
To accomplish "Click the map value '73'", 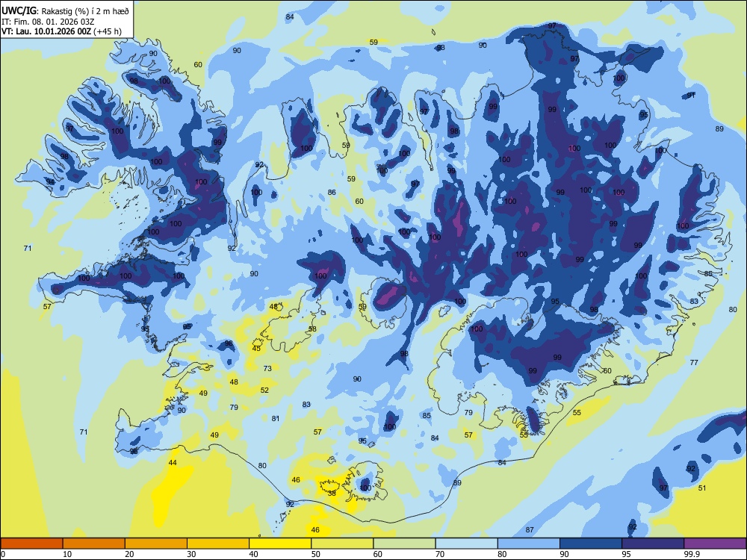I will 267,368.
